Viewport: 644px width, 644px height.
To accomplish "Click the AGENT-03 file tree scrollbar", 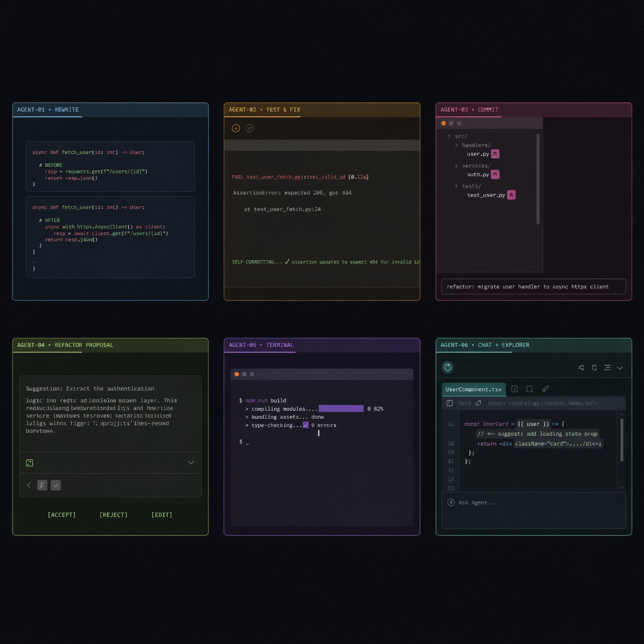I will coord(538,179).
